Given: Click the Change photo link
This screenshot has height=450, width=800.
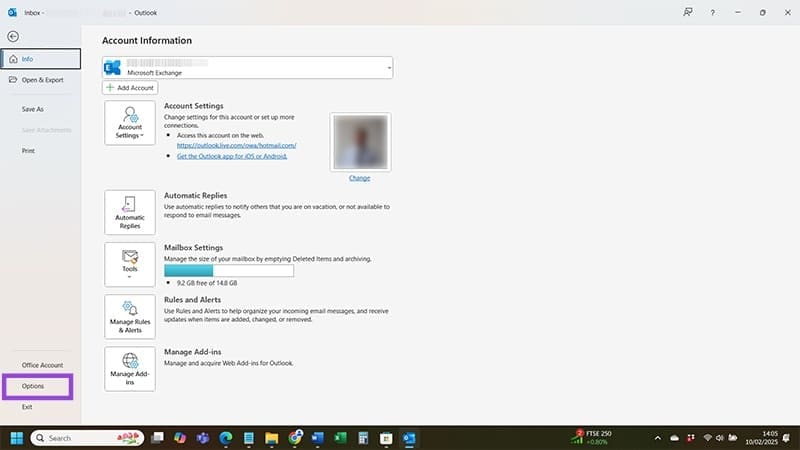Looking at the screenshot, I should click(359, 178).
